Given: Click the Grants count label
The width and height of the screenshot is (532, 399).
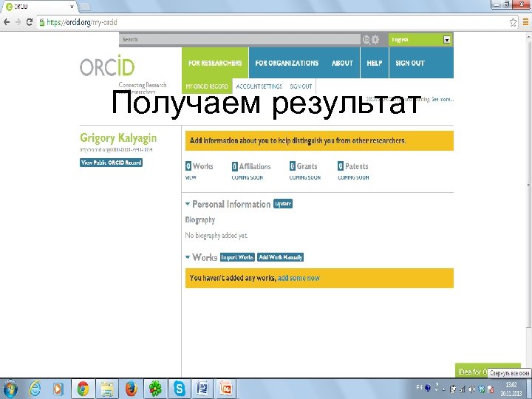Looking at the screenshot, I should [304, 166].
